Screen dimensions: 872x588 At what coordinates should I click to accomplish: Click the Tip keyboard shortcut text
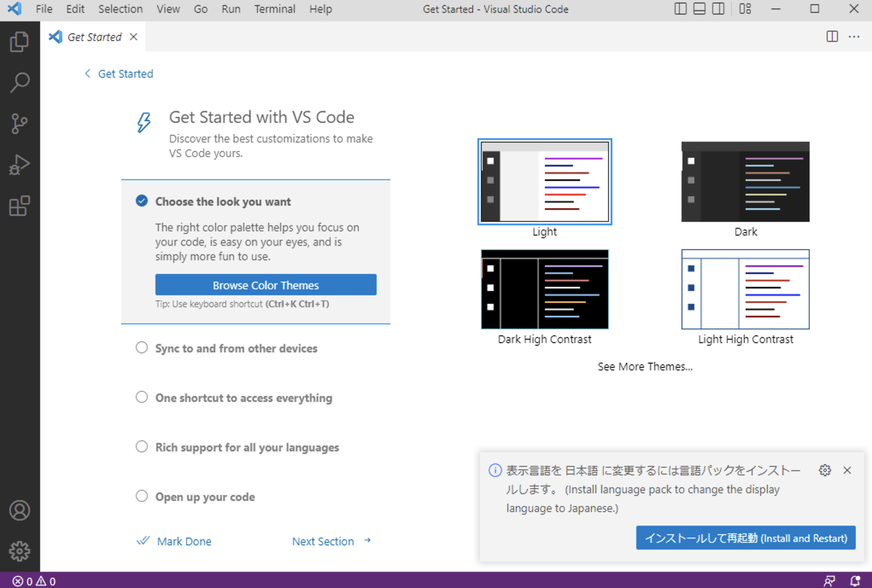(242, 304)
